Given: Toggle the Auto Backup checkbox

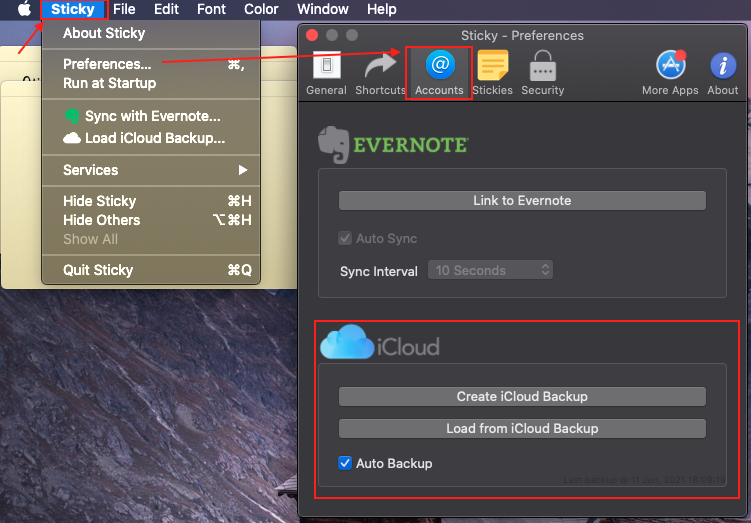Looking at the screenshot, I should pos(345,463).
